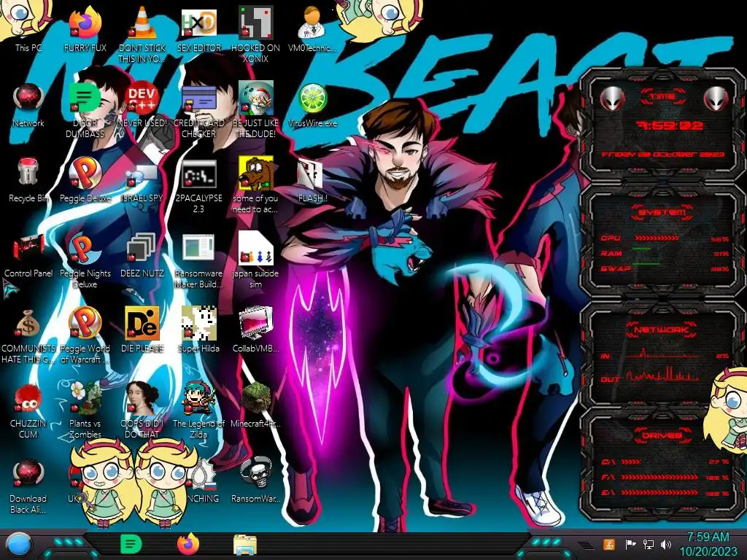Open the HOOKED ON XONIX game icon
Viewport: 747px width, 560px height.
256,34
